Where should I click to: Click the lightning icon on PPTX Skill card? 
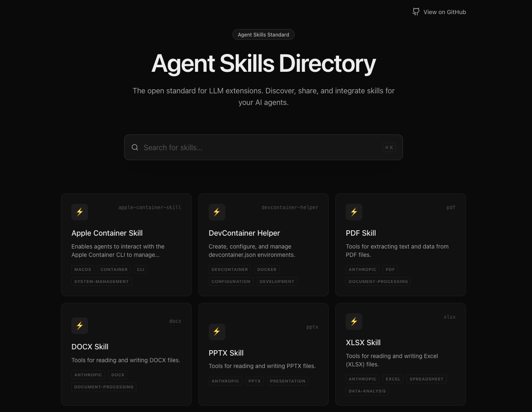point(217,332)
